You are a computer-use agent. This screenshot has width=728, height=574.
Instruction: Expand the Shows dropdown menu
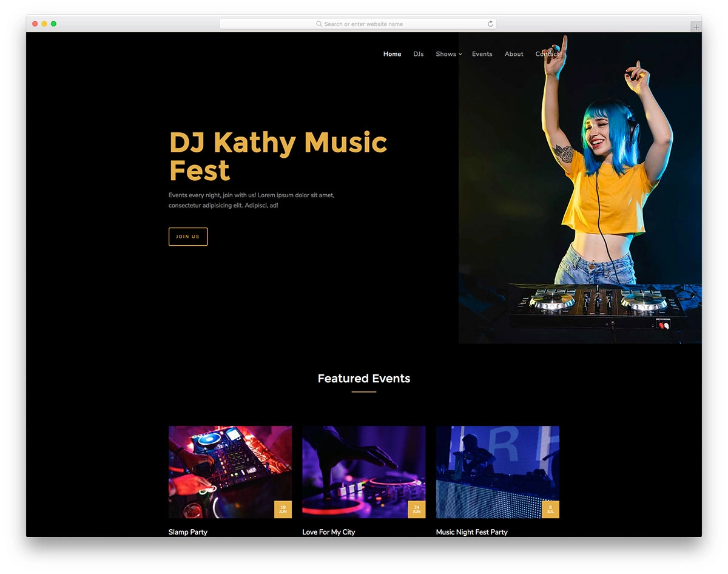point(448,54)
